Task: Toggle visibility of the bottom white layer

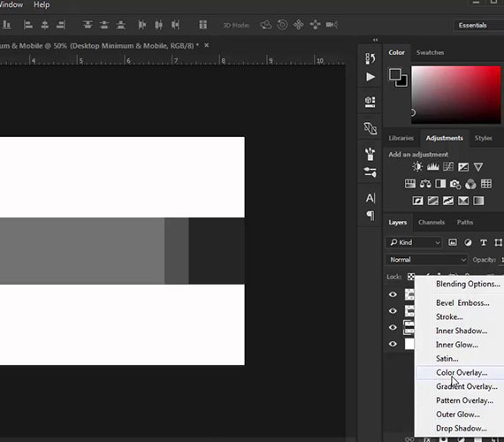Action: tap(393, 344)
